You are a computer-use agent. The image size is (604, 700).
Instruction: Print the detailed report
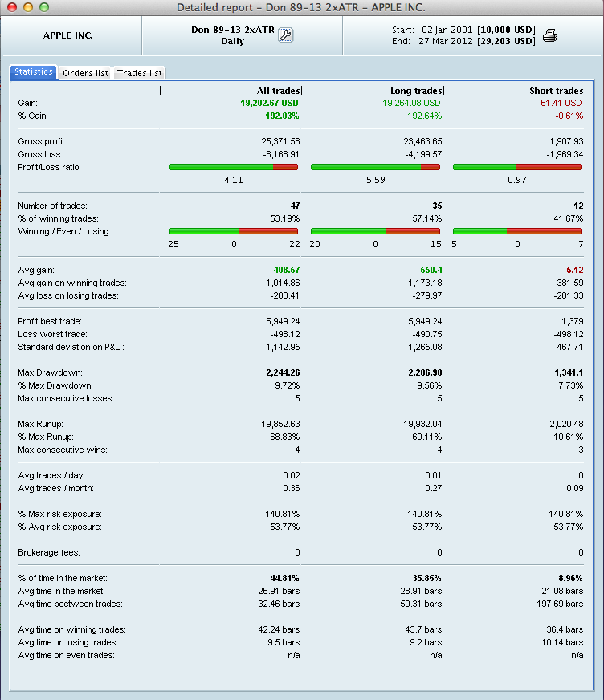click(550, 35)
